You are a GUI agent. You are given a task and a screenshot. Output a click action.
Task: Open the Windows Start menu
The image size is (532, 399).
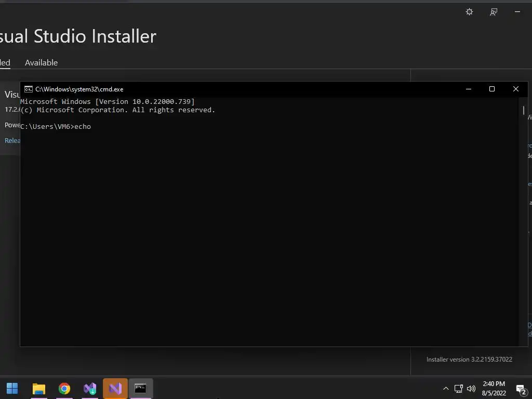tap(12, 389)
